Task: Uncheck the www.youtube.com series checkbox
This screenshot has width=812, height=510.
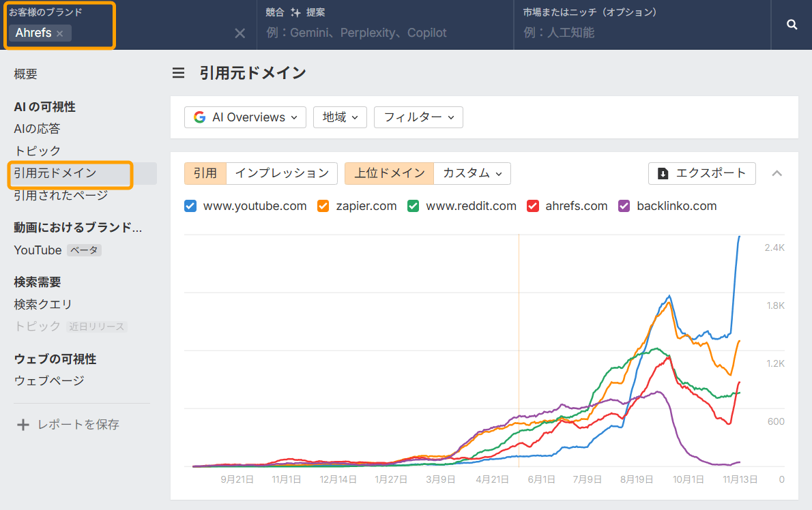Action: tap(190, 205)
